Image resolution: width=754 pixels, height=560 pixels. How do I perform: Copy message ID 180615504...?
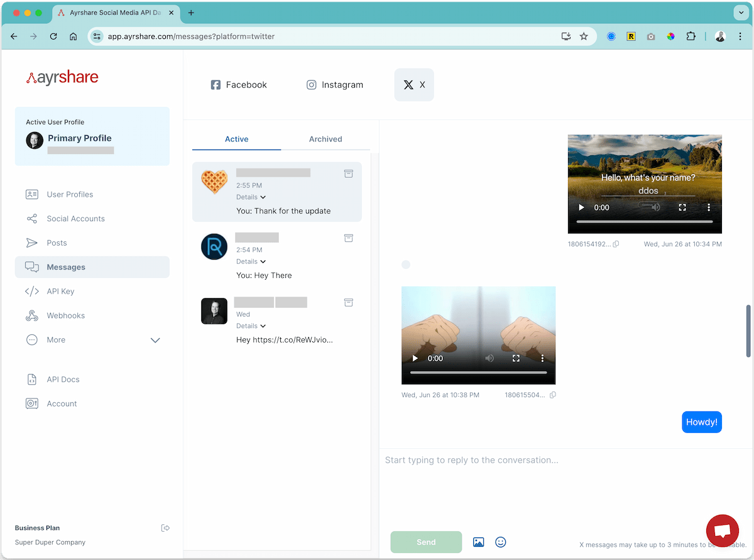click(x=553, y=395)
